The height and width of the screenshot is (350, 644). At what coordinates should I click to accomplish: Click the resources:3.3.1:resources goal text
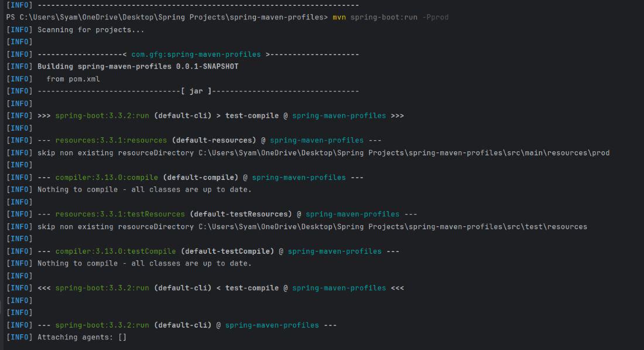111,140
